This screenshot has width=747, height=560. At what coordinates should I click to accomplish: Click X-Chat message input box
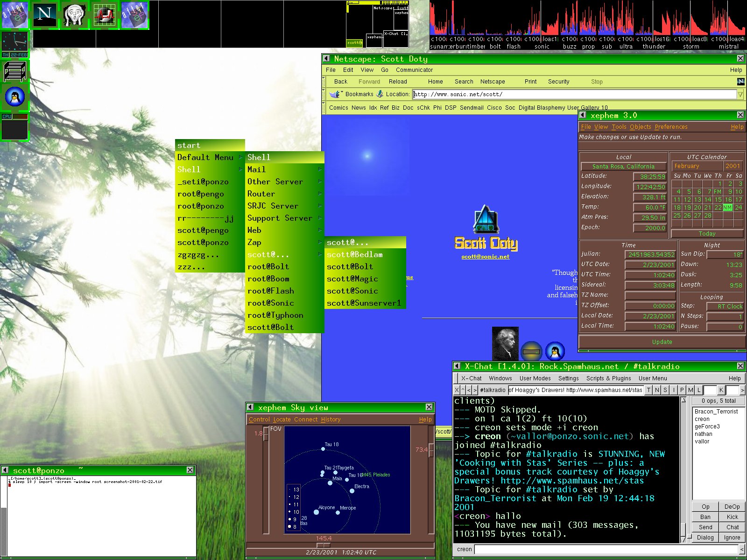(x=606, y=549)
